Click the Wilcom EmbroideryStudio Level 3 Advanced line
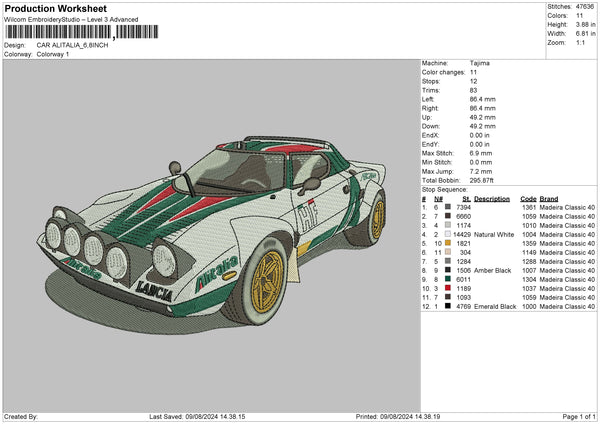 71,20
